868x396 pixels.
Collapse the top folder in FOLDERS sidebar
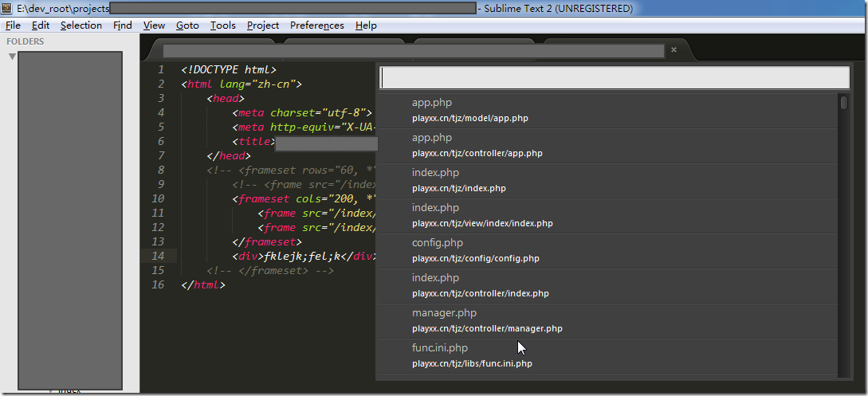tap(12, 57)
